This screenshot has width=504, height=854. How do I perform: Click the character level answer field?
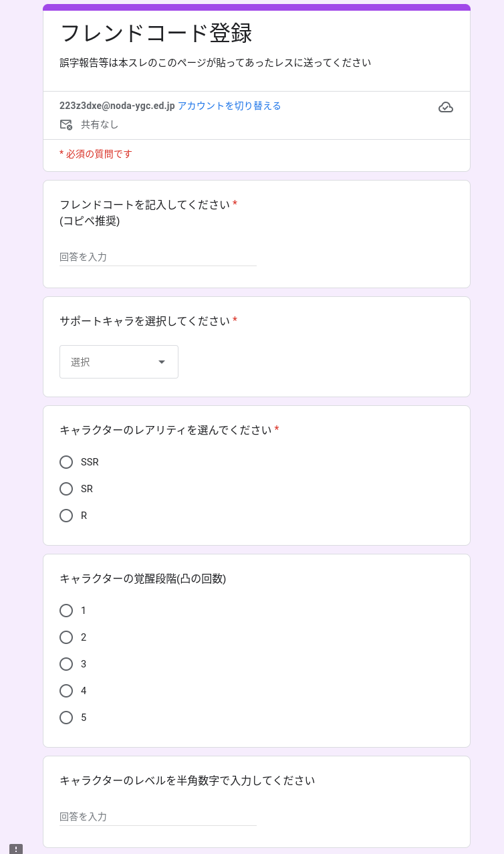158,817
